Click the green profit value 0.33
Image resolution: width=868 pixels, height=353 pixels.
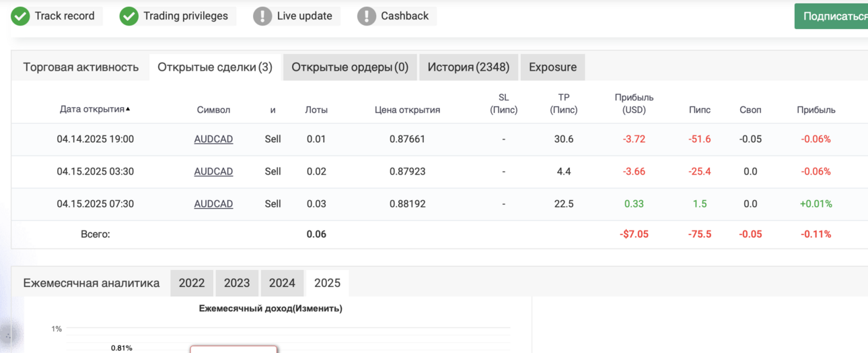[x=634, y=204]
